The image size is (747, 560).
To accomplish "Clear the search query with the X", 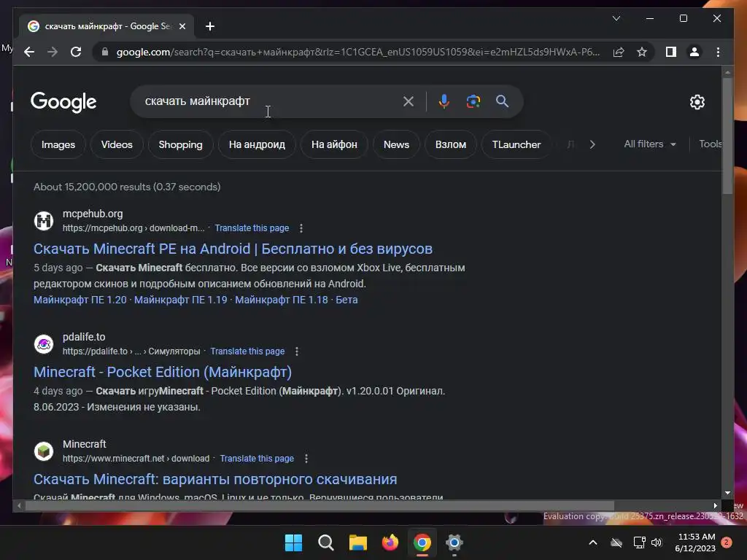I will (409, 101).
